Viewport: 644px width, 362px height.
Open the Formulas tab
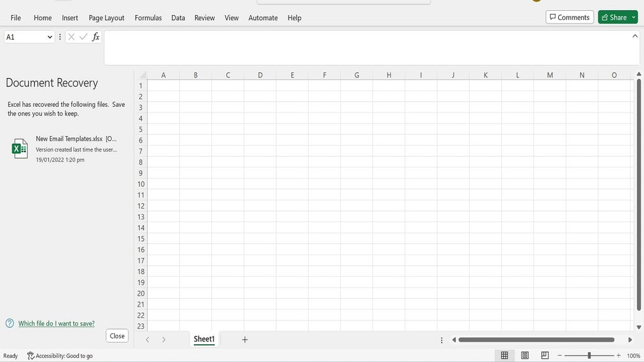[148, 18]
